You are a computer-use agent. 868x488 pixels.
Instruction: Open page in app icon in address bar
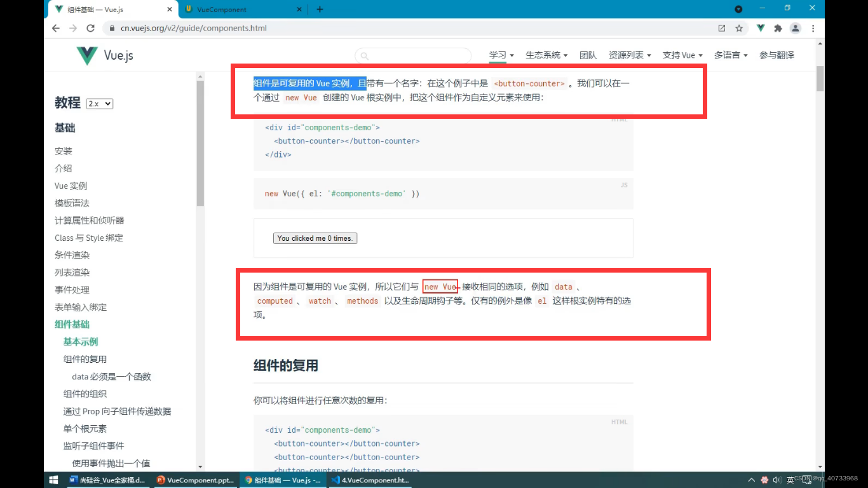click(722, 28)
